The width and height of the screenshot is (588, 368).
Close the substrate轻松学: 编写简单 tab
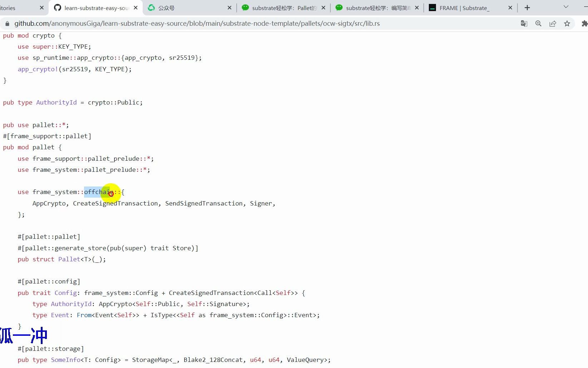coord(417,8)
